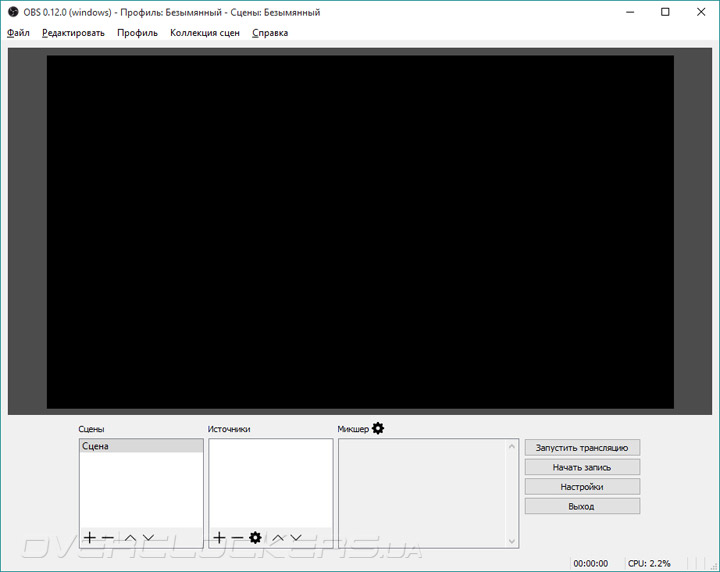Screen dimensions: 720x572
Task: Click Запустить трансляцию to start streaming
Action: tap(582, 448)
